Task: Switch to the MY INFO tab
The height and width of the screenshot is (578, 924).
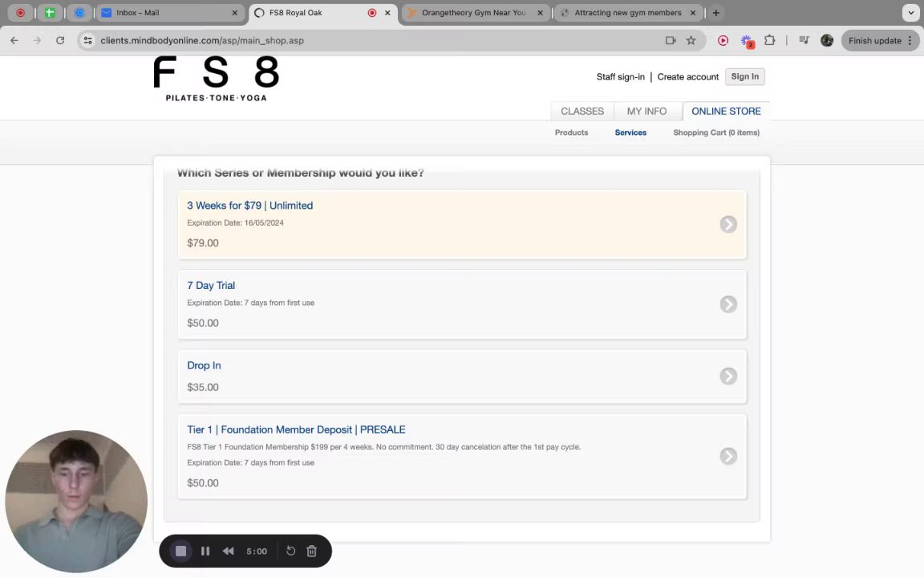Action: click(x=646, y=112)
